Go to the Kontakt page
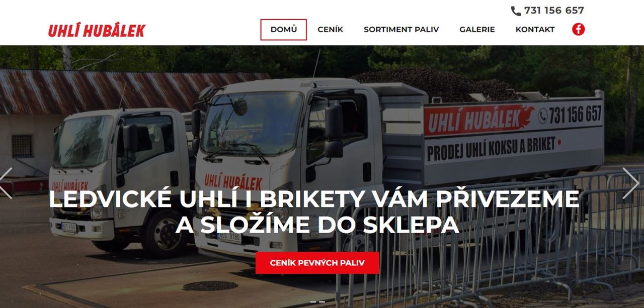This screenshot has height=308, width=644. point(535,30)
